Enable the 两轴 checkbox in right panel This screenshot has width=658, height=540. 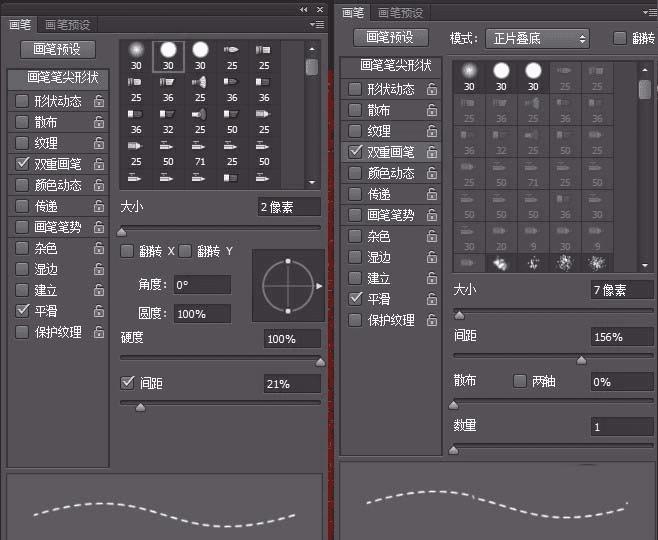[520, 381]
